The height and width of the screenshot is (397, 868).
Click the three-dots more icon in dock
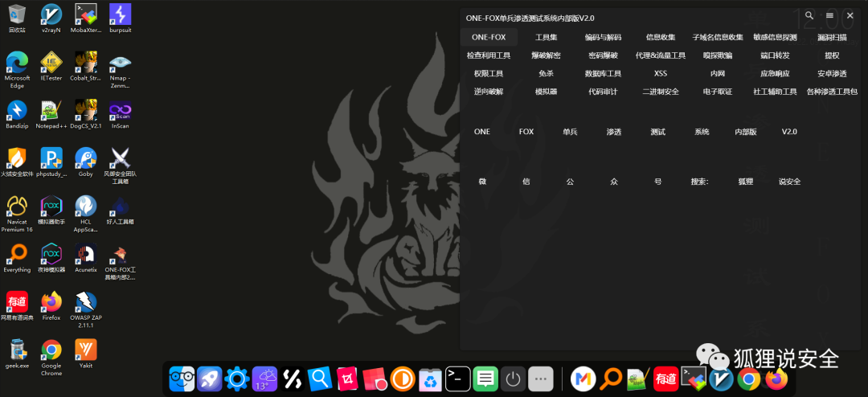pyautogui.click(x=541, y=379)
